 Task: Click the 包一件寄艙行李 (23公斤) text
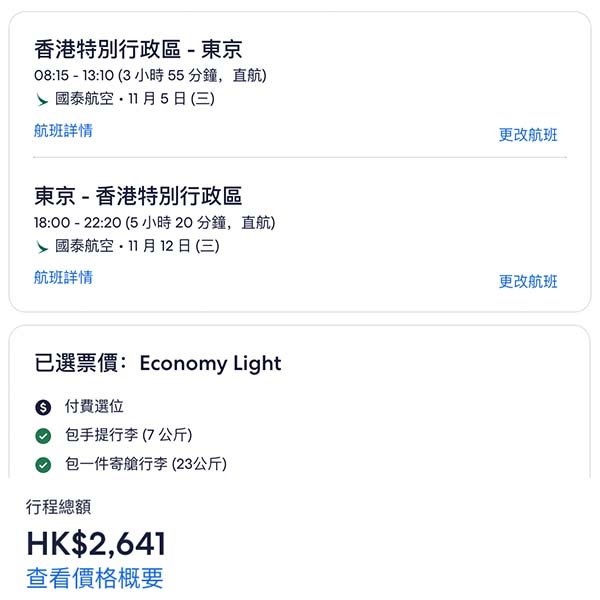pyautogui.click(x=146, y=464)
